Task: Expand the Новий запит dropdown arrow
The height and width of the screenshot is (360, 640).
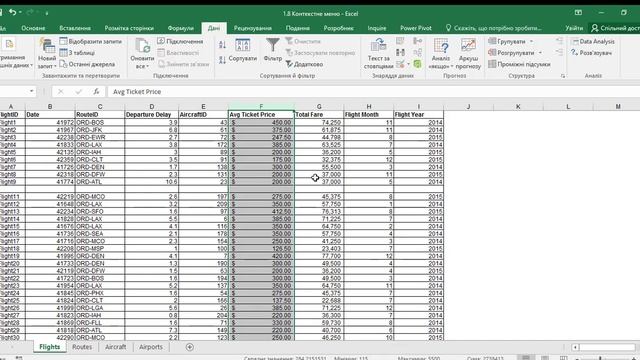Action: tap(54, 66)
